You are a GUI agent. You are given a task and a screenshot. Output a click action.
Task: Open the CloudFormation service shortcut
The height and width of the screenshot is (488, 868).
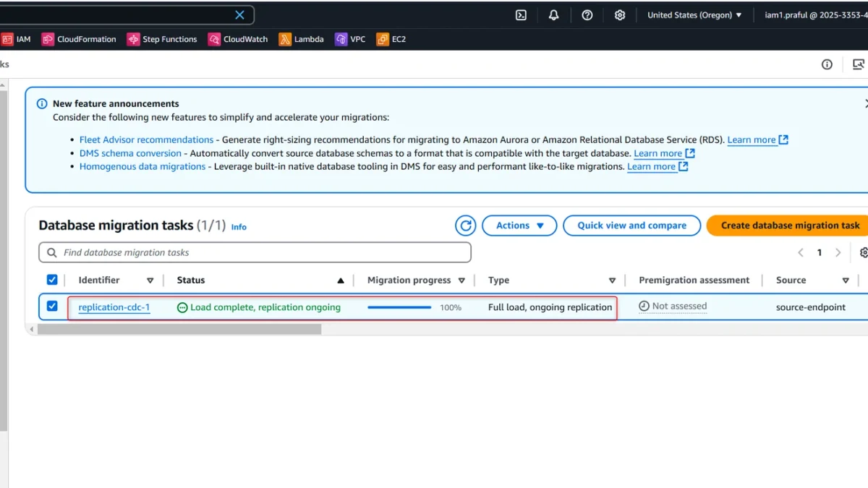[79, 39]
